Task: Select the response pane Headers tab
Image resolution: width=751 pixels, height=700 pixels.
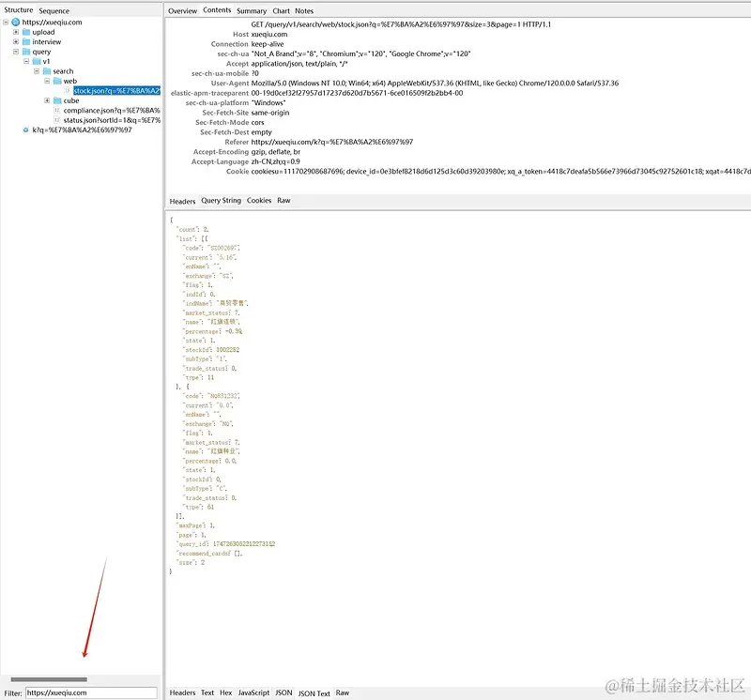Action: click(182, 692)
